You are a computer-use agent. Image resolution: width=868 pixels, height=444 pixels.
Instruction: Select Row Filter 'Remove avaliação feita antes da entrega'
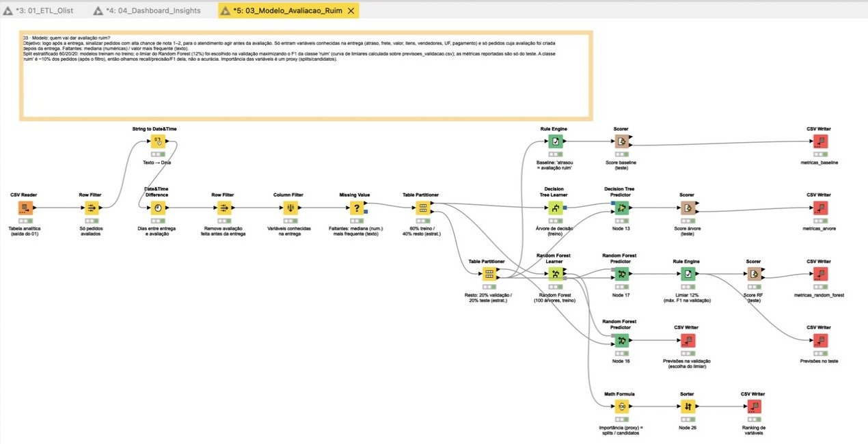click(226, 208)
